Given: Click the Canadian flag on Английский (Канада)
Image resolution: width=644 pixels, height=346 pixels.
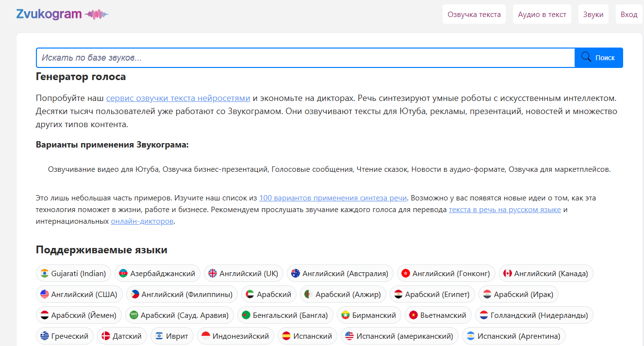Looking at the screenshot, I should coord(509,273).
